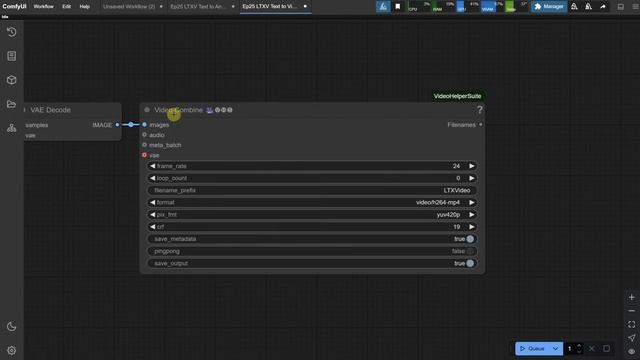This screenshot has height=360, width=640.
Task: Increase loop_count with right arrow
Action: [x=472, y=178]
